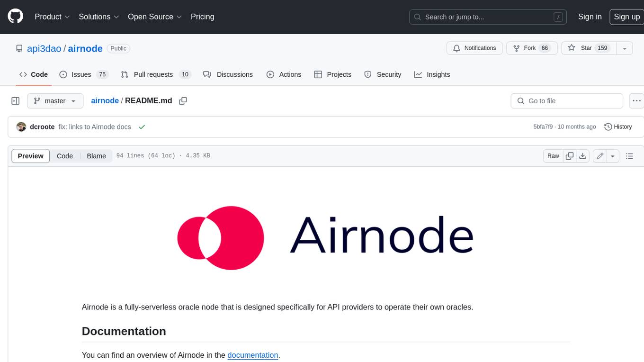Screen dimensions: 644x362
Task: Click the Public visibility badge
Action: pyautogui.click(x=118, y=48)
